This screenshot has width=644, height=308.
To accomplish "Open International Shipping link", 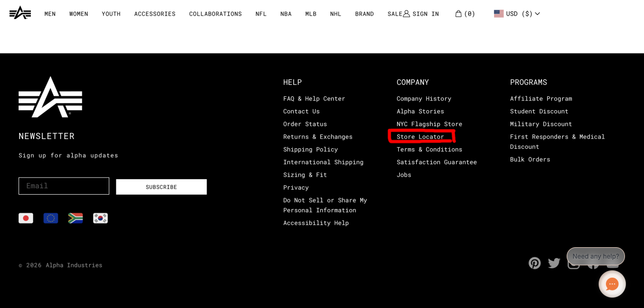I will (x=324, y=162).
